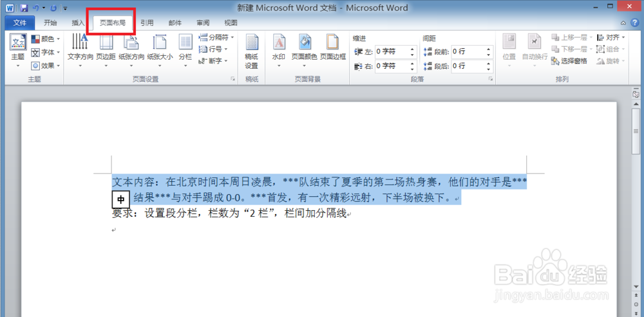Open theme Effects (效果) menu
The image size is (644, 317).
pos(46,65)
